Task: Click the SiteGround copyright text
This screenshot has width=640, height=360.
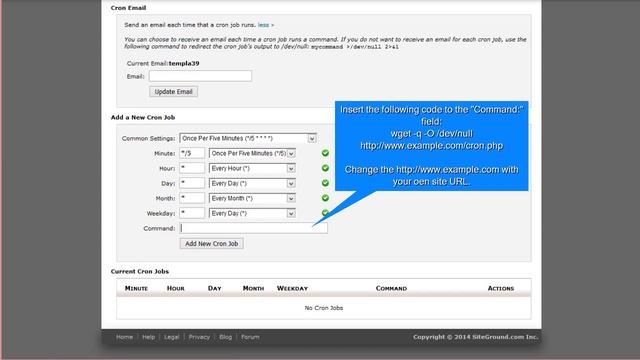Action: point(476,337)
